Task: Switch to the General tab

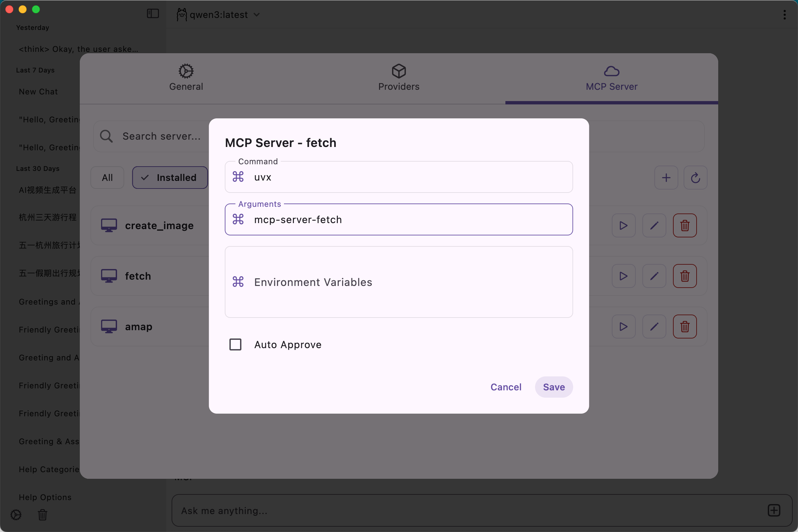Action: point(186,78)
